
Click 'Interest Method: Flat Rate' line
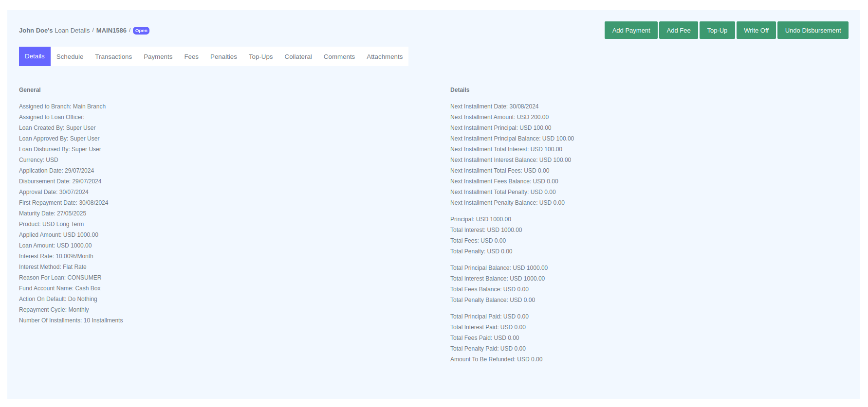(x=53, y=267)
